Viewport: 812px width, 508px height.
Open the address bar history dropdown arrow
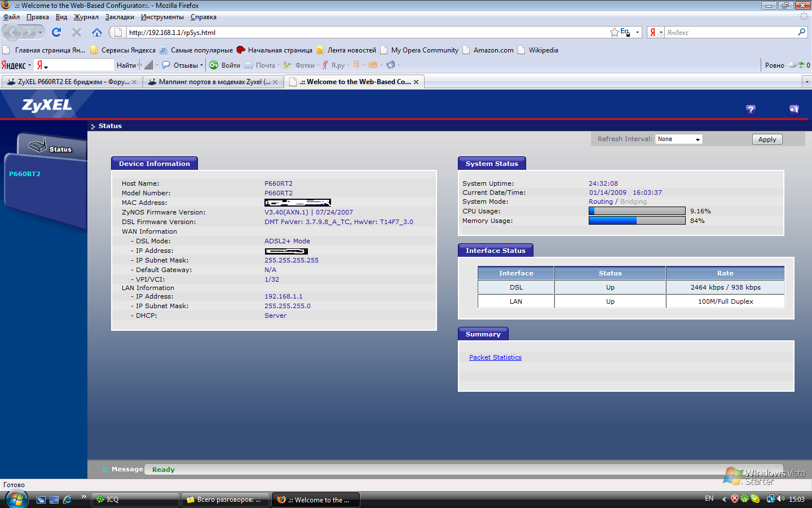[637, 32]
